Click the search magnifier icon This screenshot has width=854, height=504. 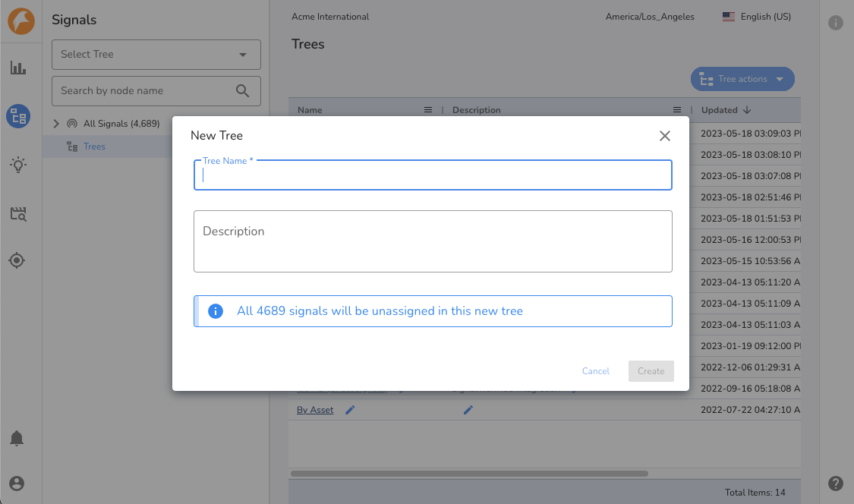[x=243, y=91]
